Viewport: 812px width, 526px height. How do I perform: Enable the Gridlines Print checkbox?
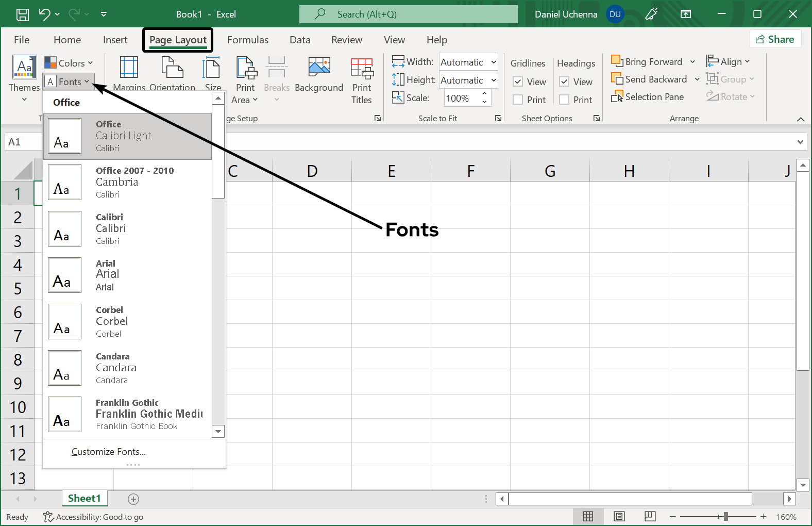coord(518,100)
